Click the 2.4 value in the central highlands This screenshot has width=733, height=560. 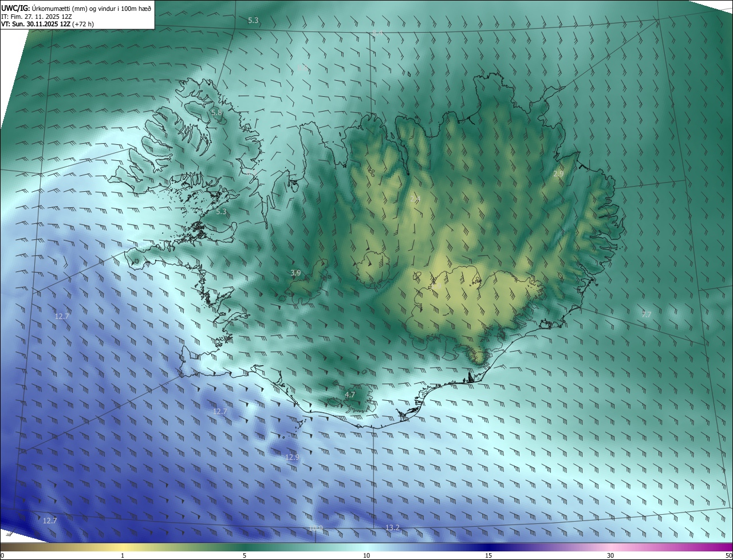click(415, 199)
